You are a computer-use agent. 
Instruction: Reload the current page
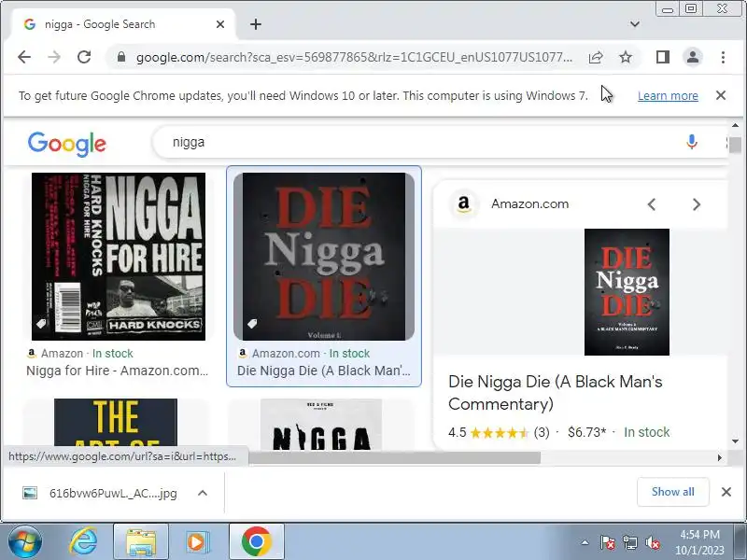(84, 57)
